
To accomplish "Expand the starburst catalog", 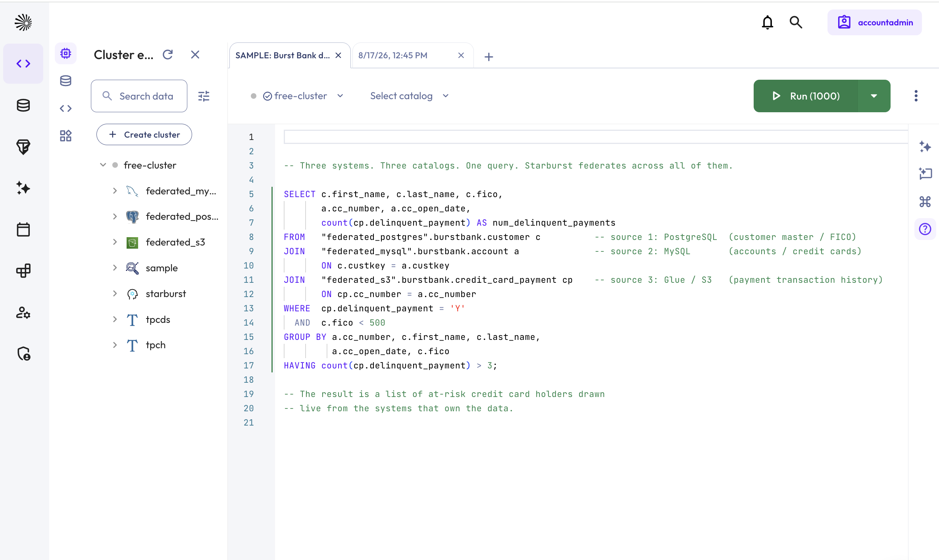I will [x=115, y=294].
